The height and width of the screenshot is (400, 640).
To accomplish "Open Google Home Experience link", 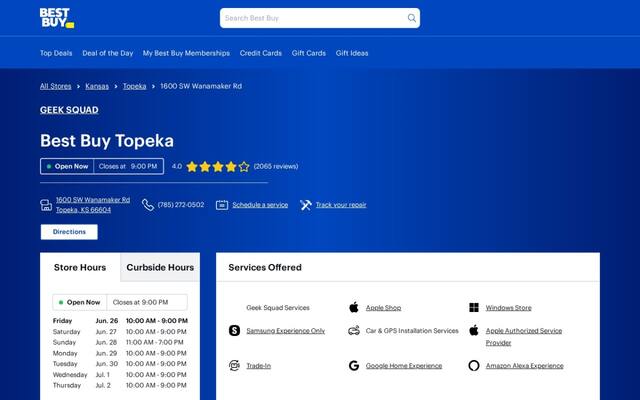I will (x=404, y=366).
